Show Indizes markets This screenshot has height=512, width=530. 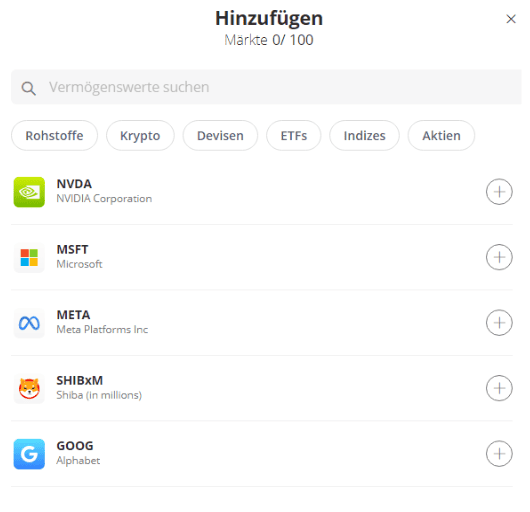point(364,136)
